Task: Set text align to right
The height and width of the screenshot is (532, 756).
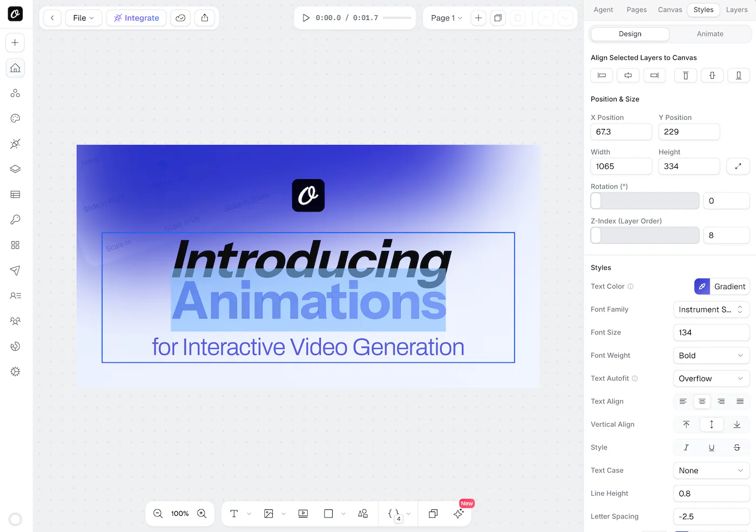Action: pyautogui.click(x=721, y=401)
